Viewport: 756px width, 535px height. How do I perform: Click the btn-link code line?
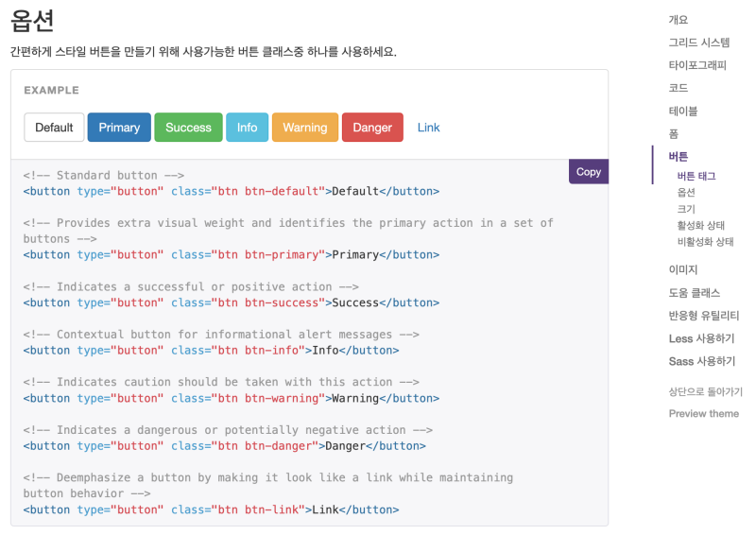pyautogui.click(x=211, y=509)
